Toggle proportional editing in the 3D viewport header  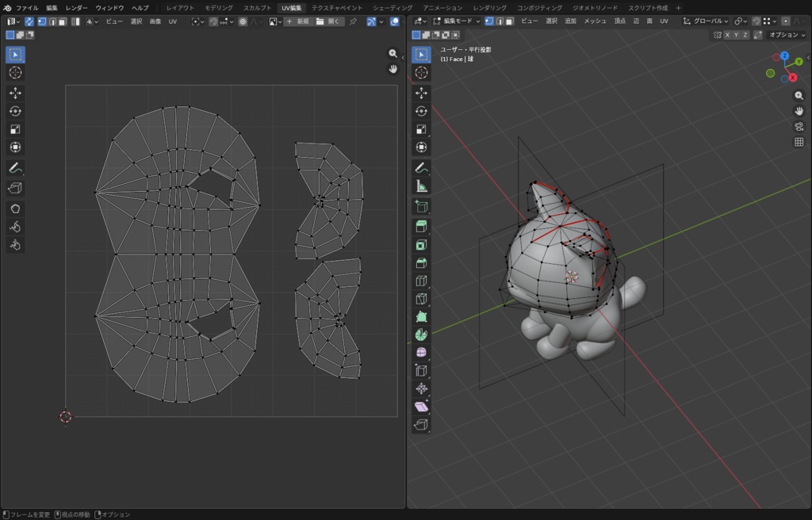[x=785, y=21]
